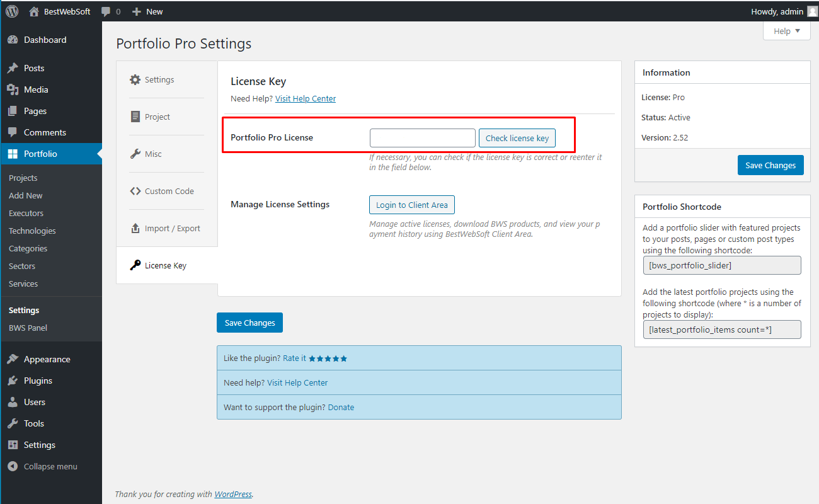Click the Portfolio grid icon
Screen dimensions: 819x504
point(13,154)
